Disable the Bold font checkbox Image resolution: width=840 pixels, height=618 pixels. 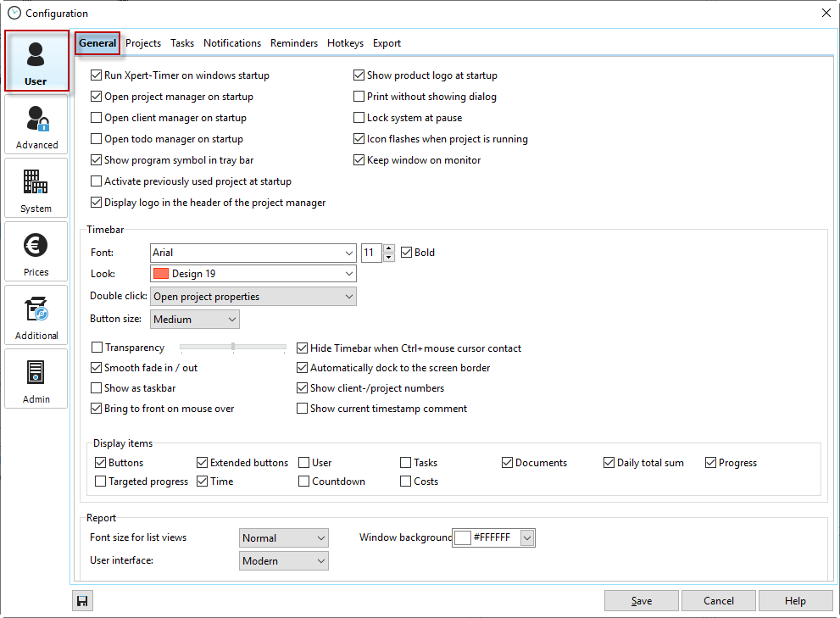(x=407, y=253)
